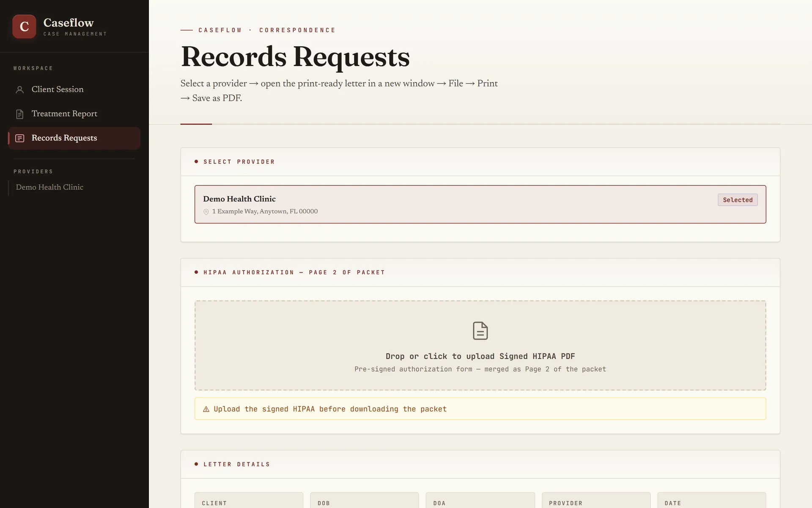Click the Client field in Letter Details
Viewport: 812px width, 508px height.
tap(249, 500)
